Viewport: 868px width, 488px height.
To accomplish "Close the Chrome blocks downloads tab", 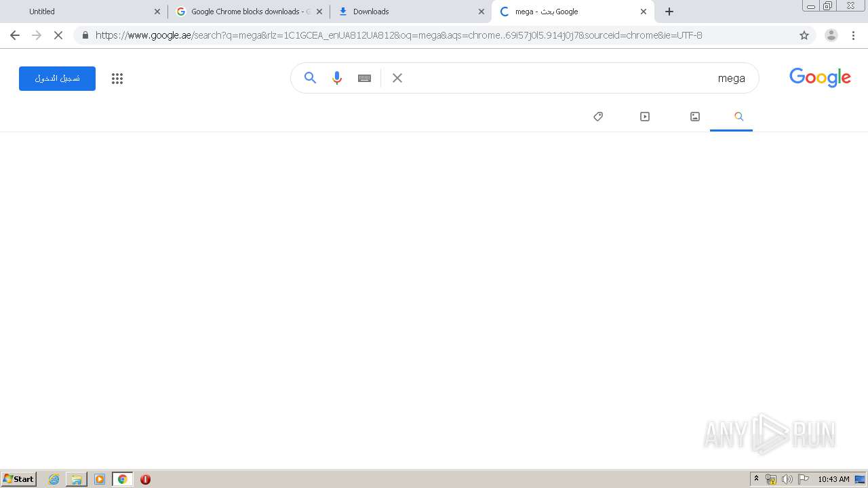I will (319, 12).
